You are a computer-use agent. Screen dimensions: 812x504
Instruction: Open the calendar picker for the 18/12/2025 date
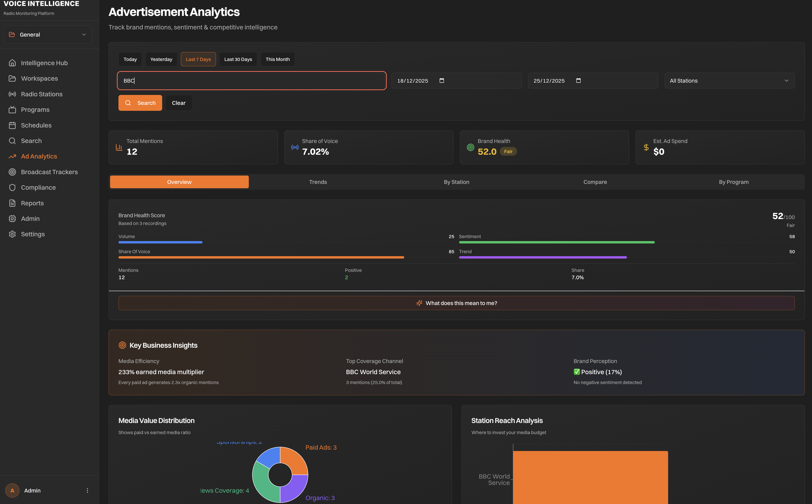(x=441, y=80)
